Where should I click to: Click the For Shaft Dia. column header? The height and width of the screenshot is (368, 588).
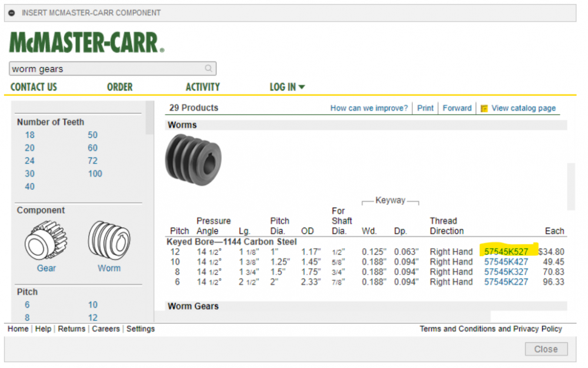342,221
